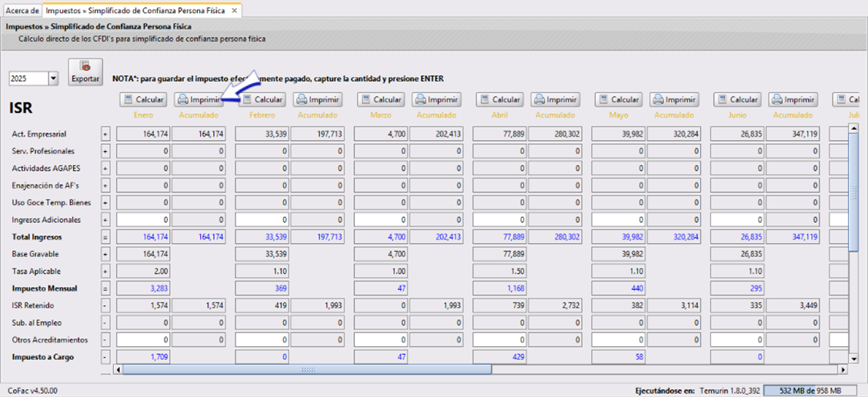Print the Febrero ISR report
The image size is (868, 397).
[x=318, y=100]
